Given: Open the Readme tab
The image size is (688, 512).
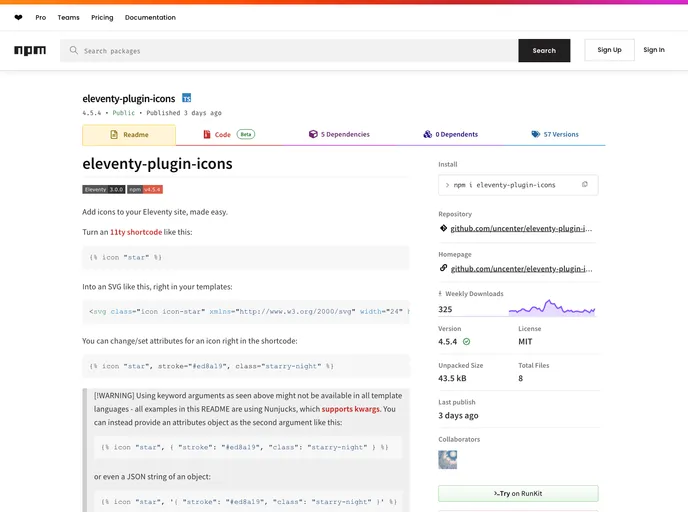Looking at the screenshot, I should (129, 135).
